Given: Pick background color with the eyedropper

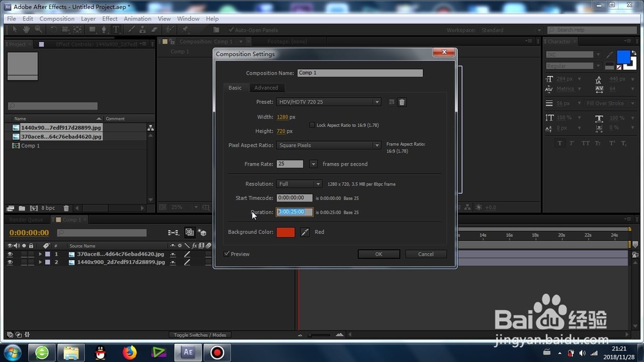Looking at the screenshot, I should 305,232.
